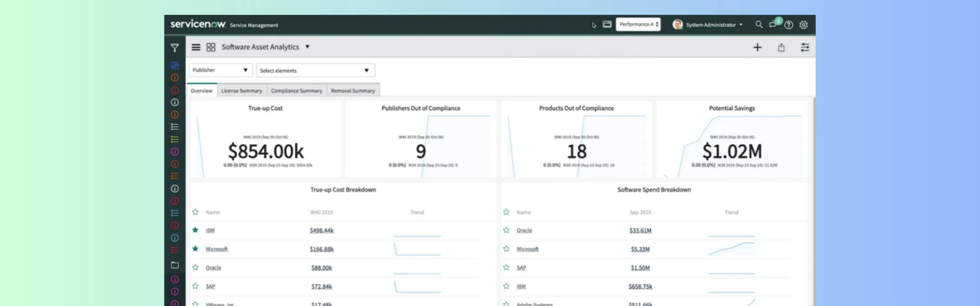
Task: Open the help question mark icon
Action: [x=789, y=25]
